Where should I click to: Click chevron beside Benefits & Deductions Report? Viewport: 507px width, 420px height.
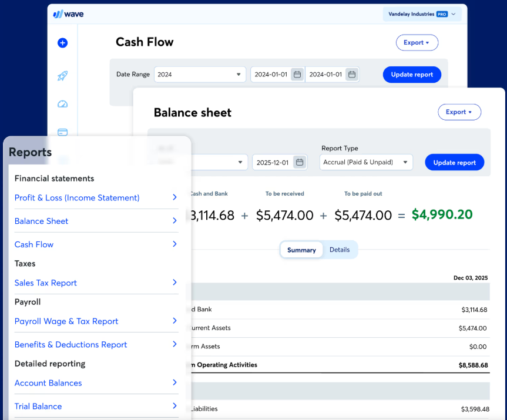[174, 344]
